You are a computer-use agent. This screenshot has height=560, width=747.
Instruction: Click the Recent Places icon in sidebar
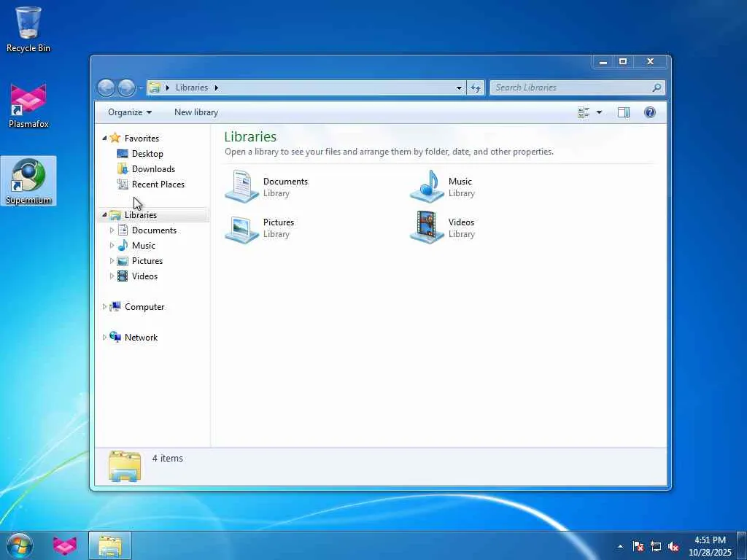click(x=123, y=184)
